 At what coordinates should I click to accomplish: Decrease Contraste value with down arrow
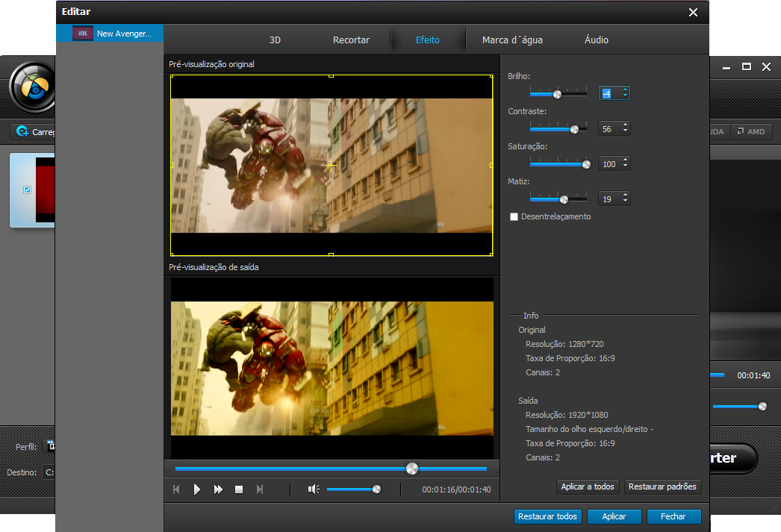pos(625,131)
